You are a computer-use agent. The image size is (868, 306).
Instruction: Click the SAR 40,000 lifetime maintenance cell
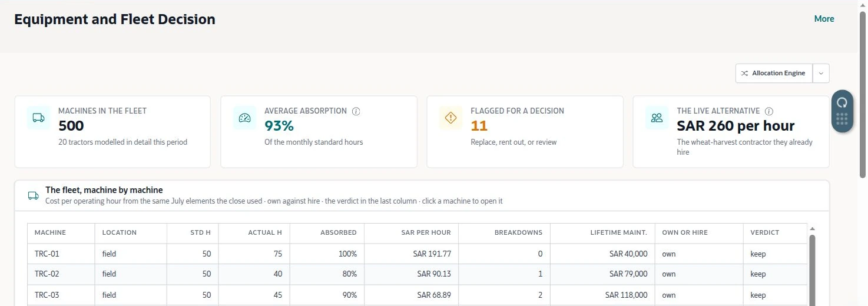tap(602, 254)
